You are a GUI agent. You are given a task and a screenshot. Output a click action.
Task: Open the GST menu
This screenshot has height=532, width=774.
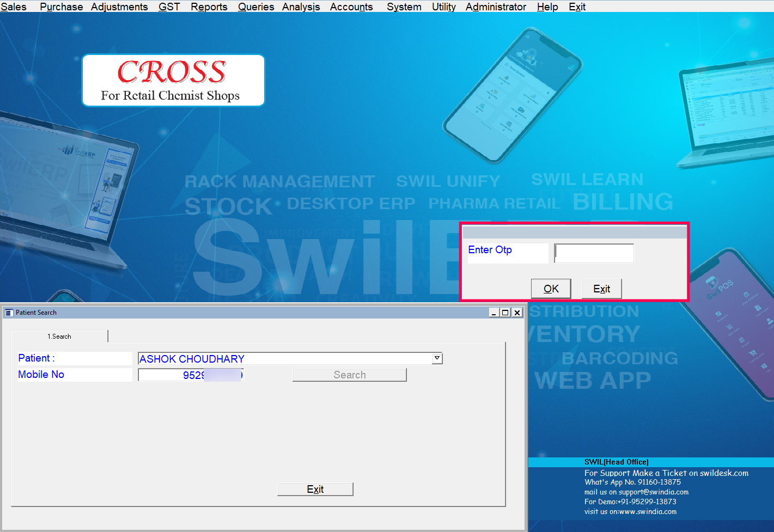click(169, 7)
